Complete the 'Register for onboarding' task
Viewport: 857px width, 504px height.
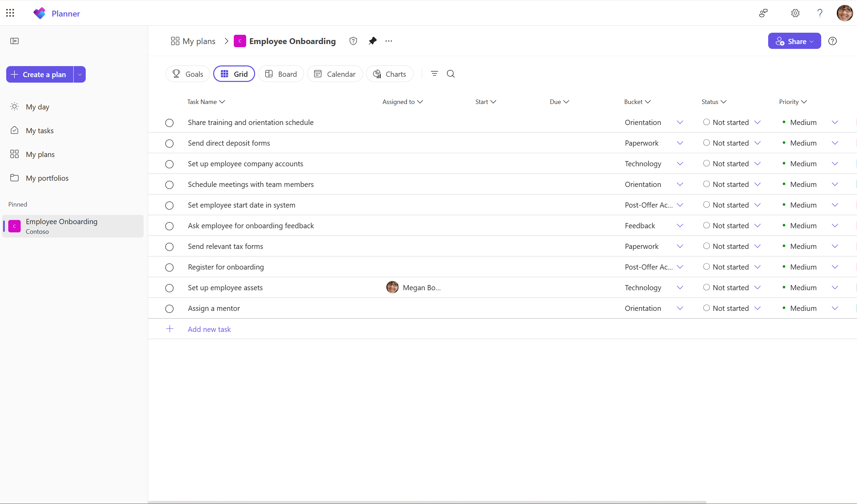(169, 267)
